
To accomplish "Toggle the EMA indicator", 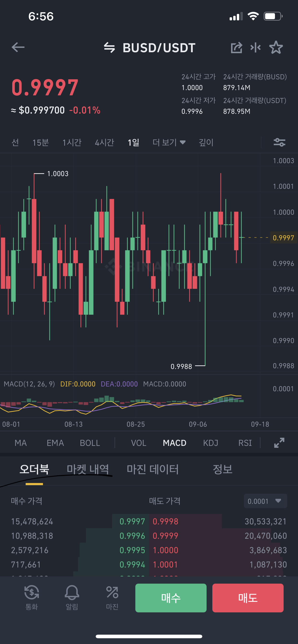I will [55, 443].
